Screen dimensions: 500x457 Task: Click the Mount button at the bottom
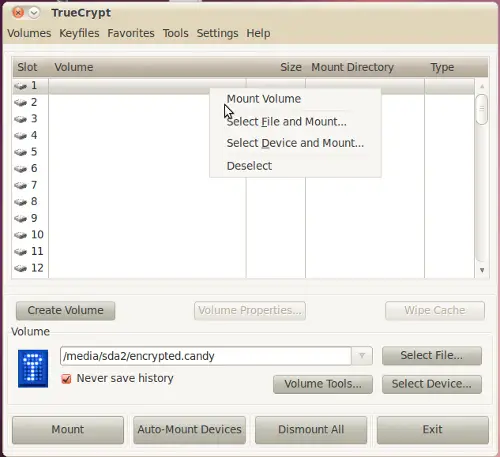coord(68,430)
